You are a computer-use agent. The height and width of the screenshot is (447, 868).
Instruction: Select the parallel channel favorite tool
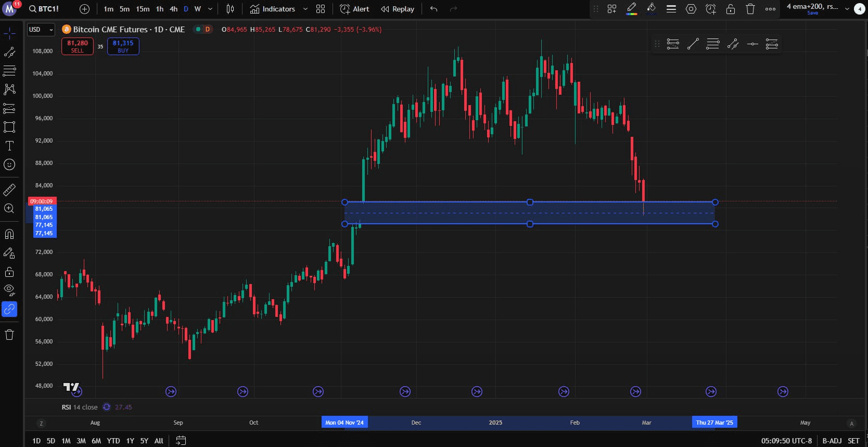pos(733,44)
